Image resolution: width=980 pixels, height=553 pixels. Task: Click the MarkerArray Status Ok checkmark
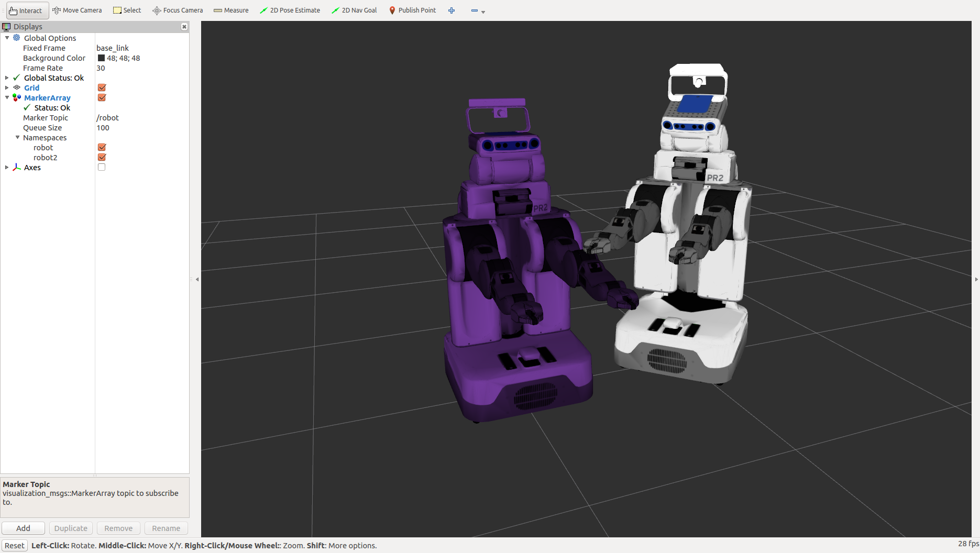(x=27, y=107)
